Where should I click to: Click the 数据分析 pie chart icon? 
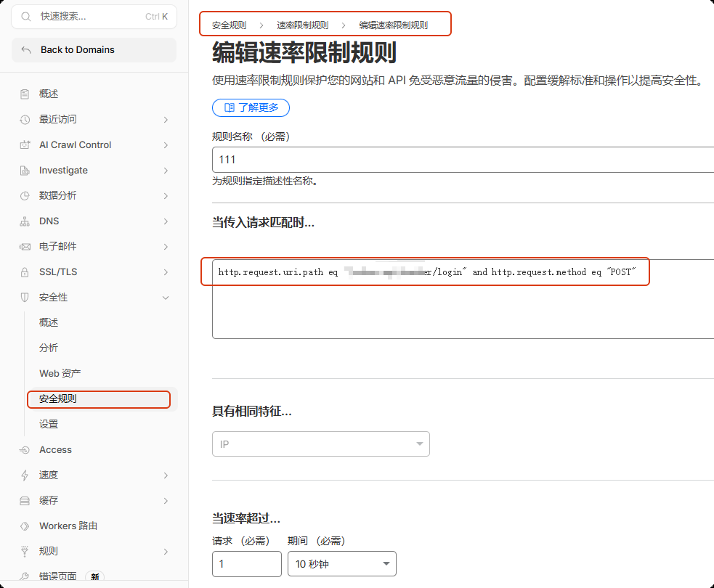(25, 196)
